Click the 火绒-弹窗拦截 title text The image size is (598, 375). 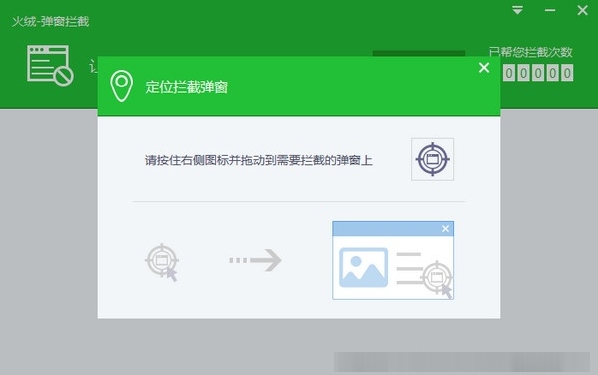[x=50, y=22]
